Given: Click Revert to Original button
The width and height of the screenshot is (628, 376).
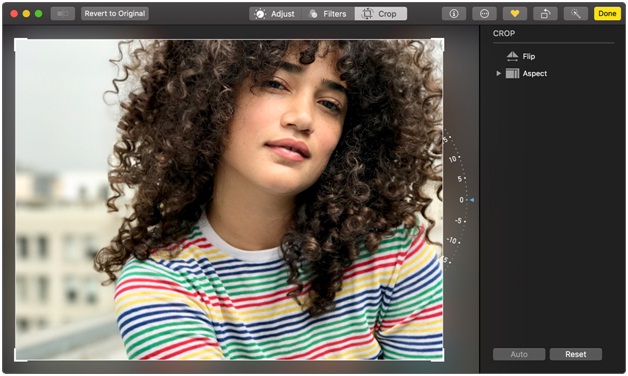Looking at the screenshot, I should [115, 14].
